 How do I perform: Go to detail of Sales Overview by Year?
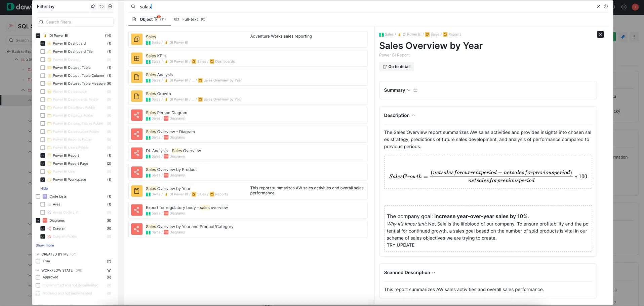pos(397,67)
